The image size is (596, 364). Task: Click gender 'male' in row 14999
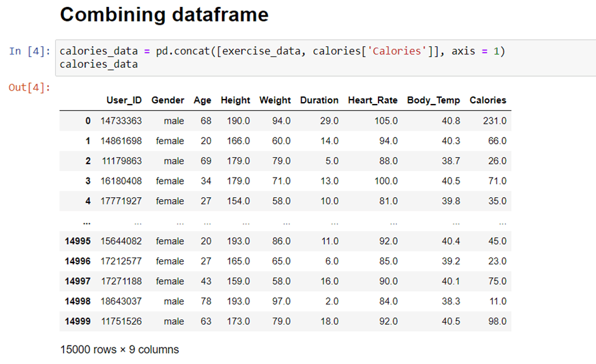pos(174,322)
